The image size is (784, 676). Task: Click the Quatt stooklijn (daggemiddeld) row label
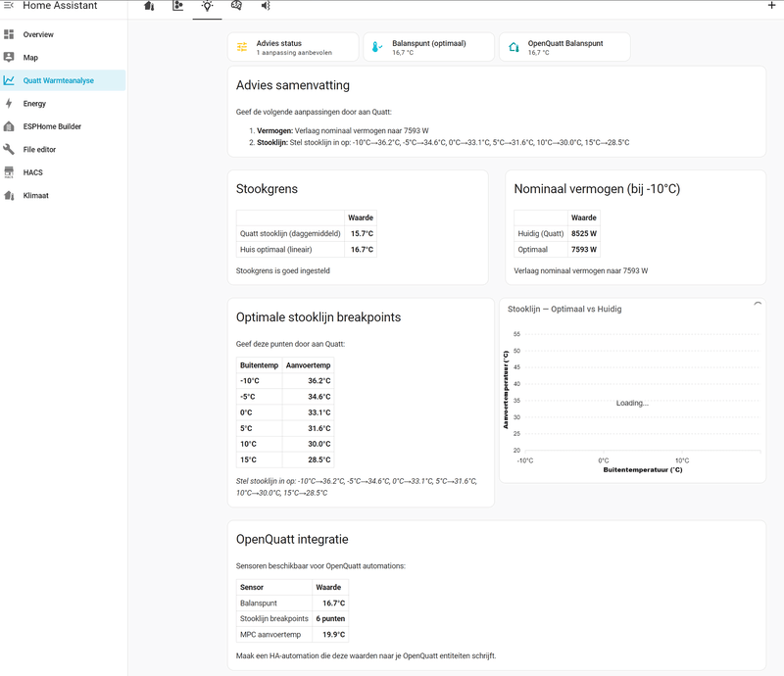(x=290, y=233)
